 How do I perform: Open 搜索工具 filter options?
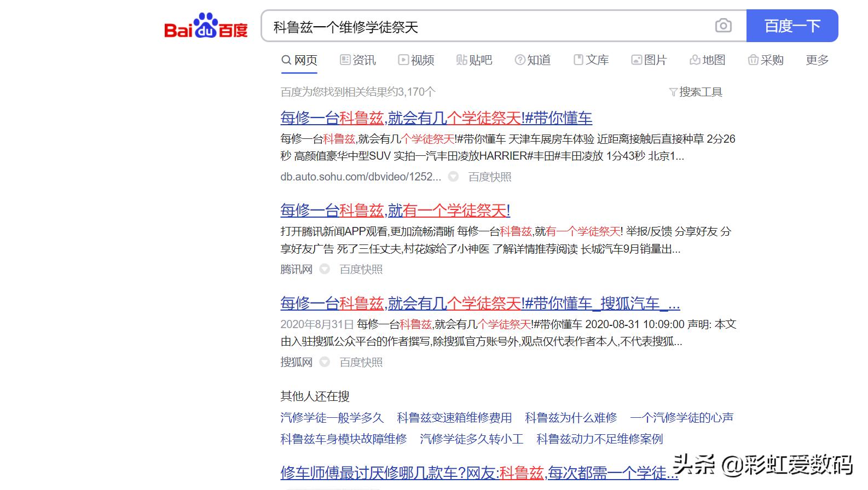click(x=696, y=92)
